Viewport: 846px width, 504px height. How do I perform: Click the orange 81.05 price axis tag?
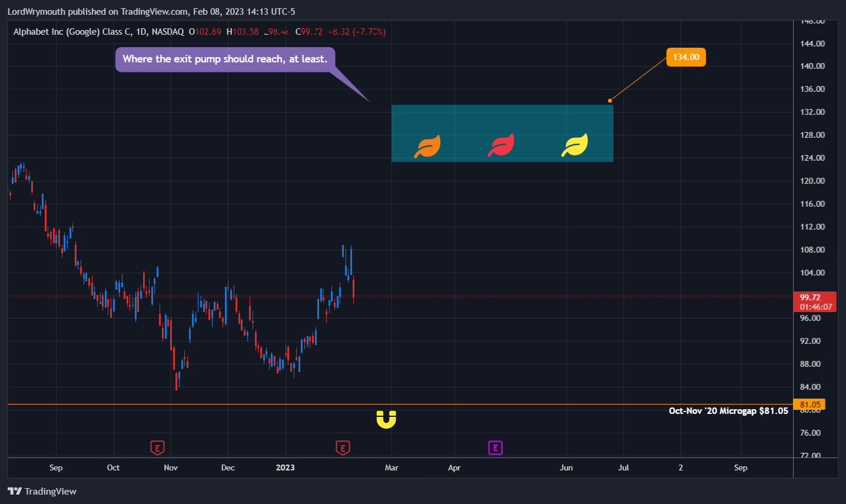(x=810, y=404)
